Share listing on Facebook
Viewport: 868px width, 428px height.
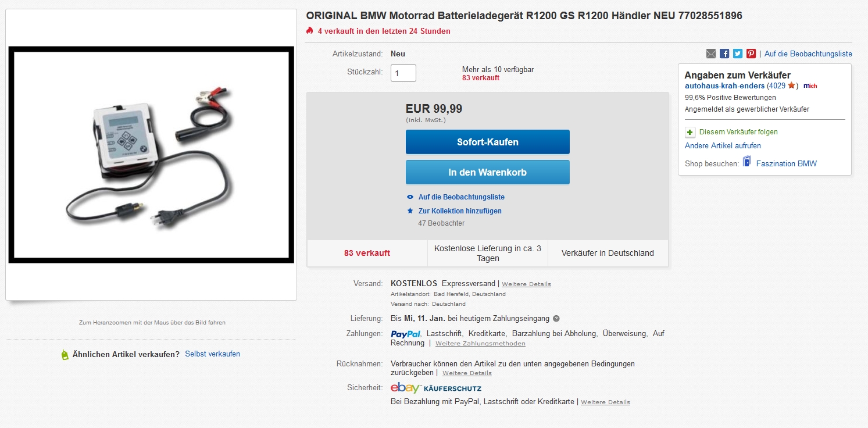pyautogui.click(x=724, y=53)
